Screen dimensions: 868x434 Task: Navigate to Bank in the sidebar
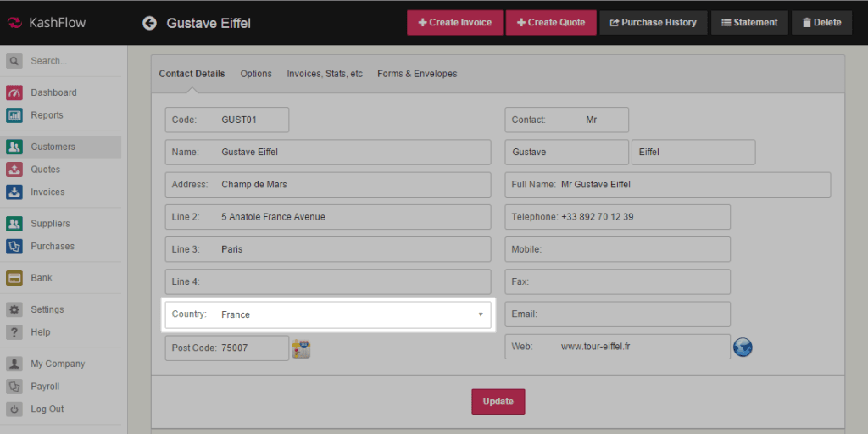coord(42,278)
